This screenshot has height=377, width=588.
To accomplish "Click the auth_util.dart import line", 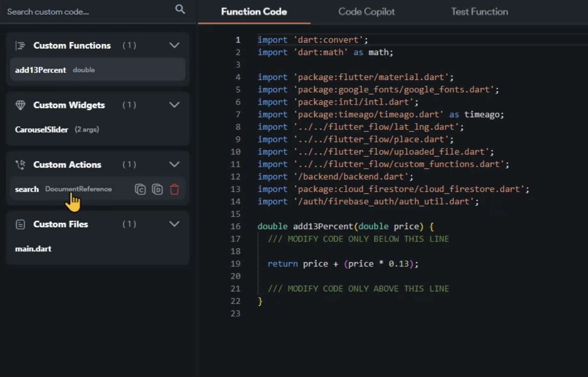I will click(368, 202).
